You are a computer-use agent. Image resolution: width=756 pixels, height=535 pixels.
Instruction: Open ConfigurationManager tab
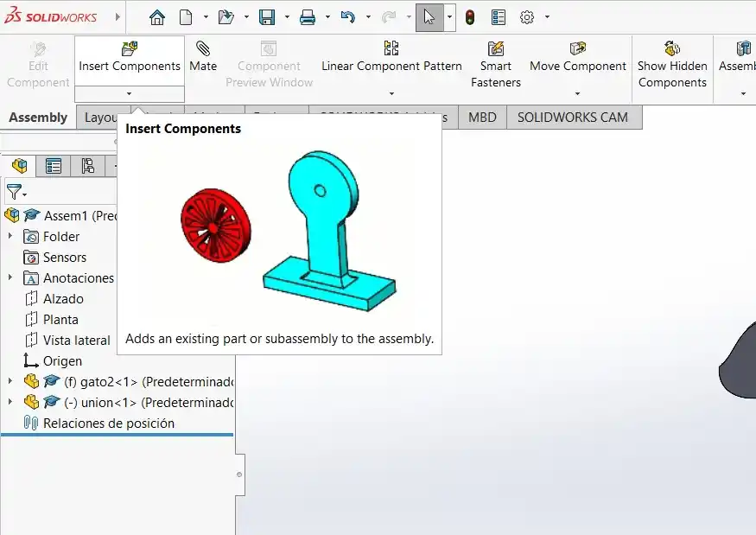(88, 166)
